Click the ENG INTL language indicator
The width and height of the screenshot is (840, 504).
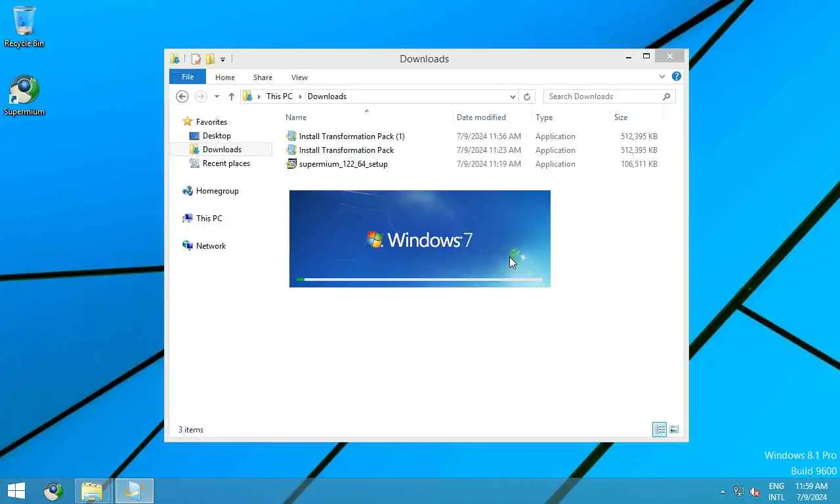pyautogui.click(x=776, y=492)
